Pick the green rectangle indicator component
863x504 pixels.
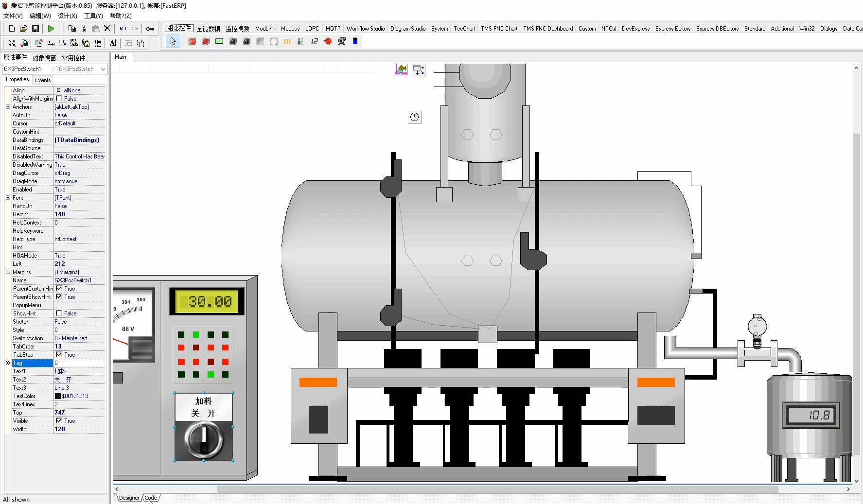point(219,41)
